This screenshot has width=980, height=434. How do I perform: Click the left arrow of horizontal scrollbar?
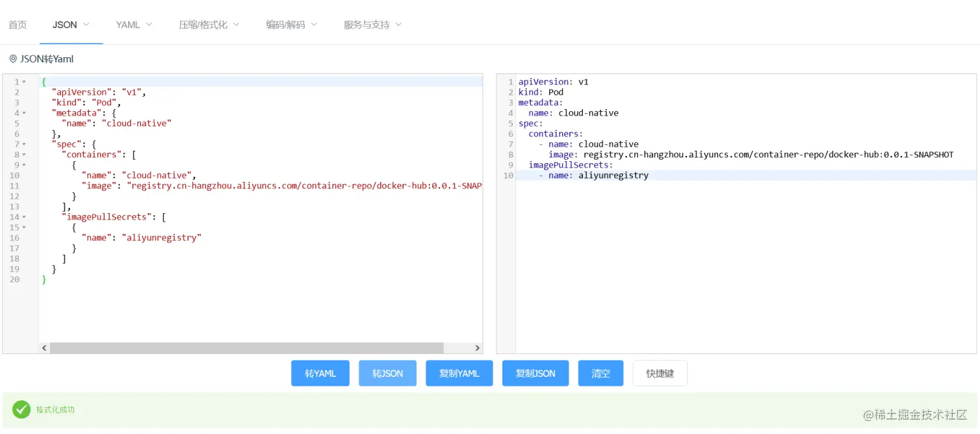[44, 348]
